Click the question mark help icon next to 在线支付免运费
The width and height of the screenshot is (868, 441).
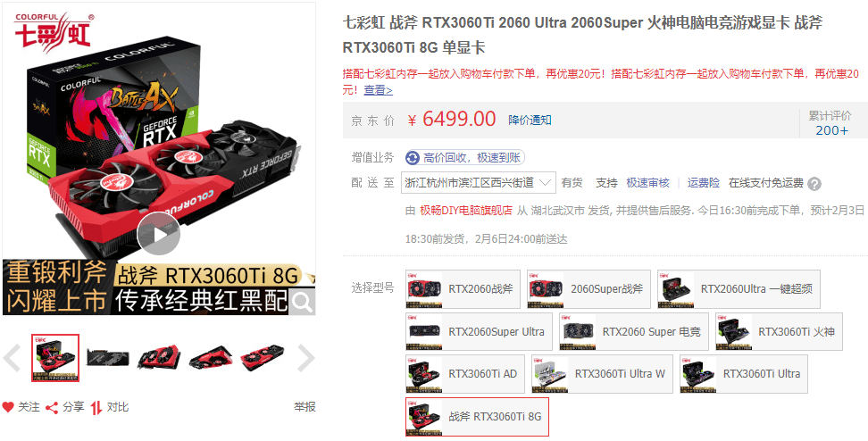pyautogui.click(x=814, y=184)
